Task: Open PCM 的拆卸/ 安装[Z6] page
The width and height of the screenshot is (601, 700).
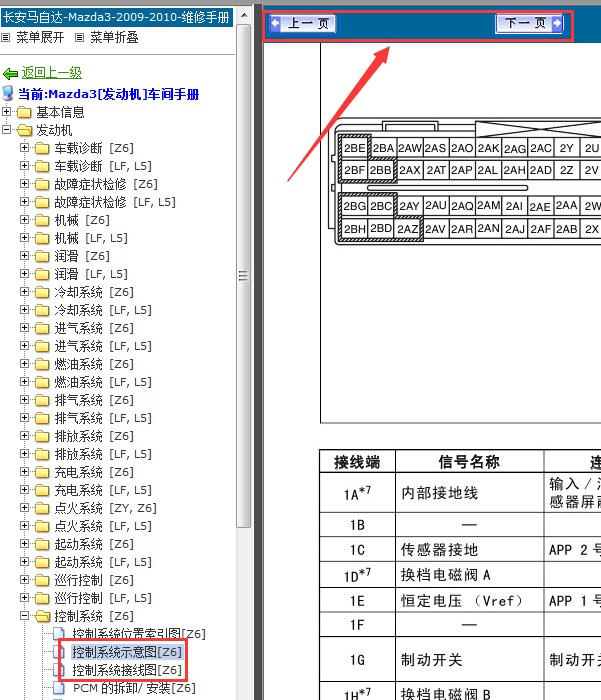Action: click(134, 688)
